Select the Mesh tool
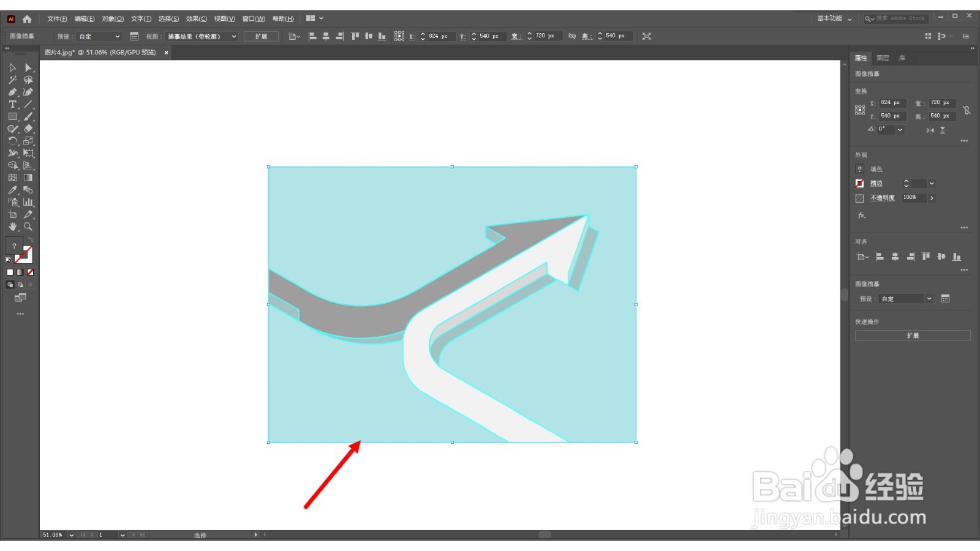This screenshot has height=551, width=980. click(13, 178)
